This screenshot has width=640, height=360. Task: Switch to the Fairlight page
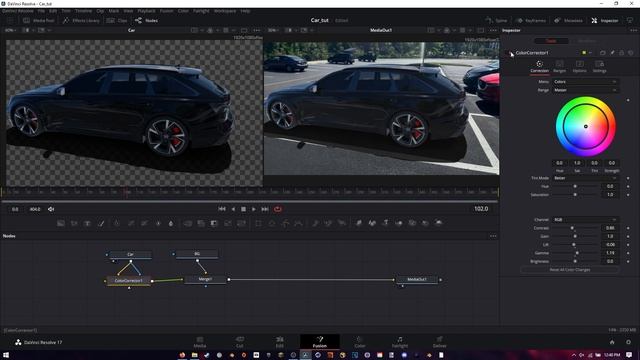click(400, 342)
